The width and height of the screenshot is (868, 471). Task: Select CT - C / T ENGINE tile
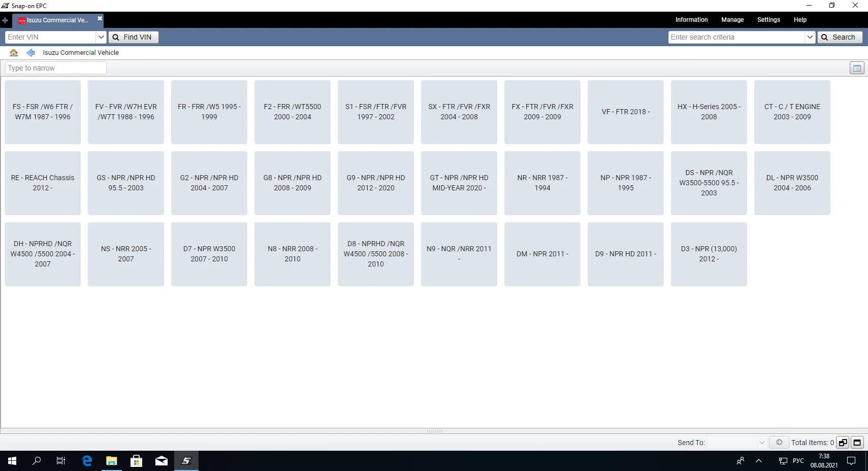pyautogui.click(x=792, y=112)
